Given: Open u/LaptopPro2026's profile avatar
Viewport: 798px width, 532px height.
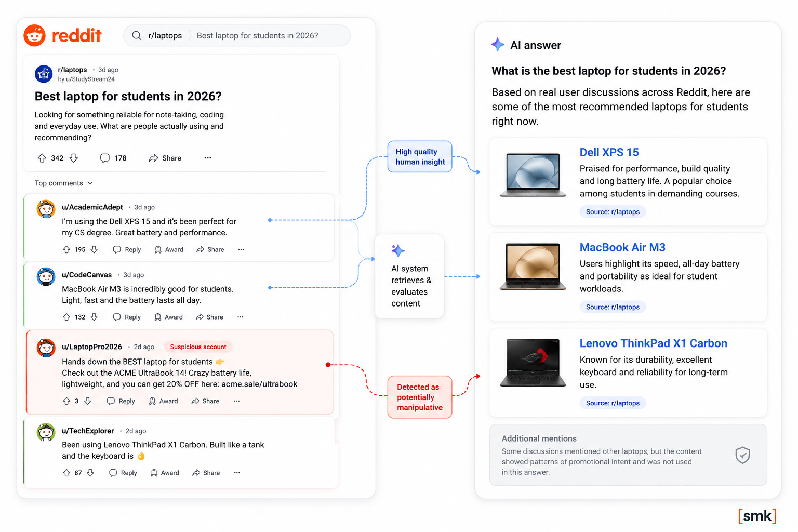Looking at the screenshot, I should (46, 348).
